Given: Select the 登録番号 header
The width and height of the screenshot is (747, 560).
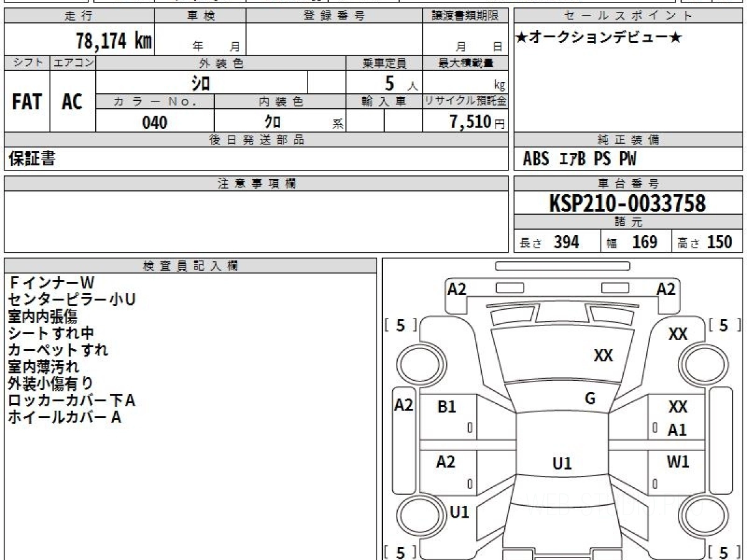Looking at the screenshot, I should click(x=334, y=16).
